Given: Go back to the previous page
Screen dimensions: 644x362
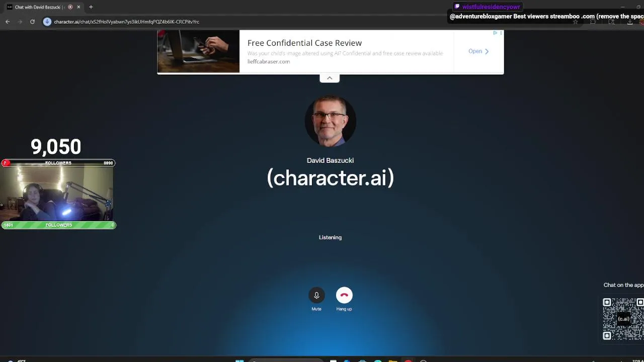Looking at the screenshot, I should (8, 22).
